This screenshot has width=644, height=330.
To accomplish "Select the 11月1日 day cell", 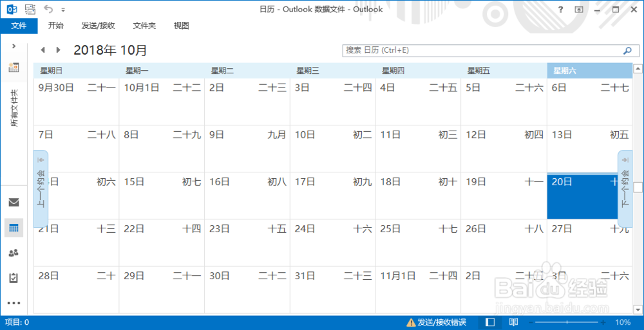I will (x=418, y=290).
